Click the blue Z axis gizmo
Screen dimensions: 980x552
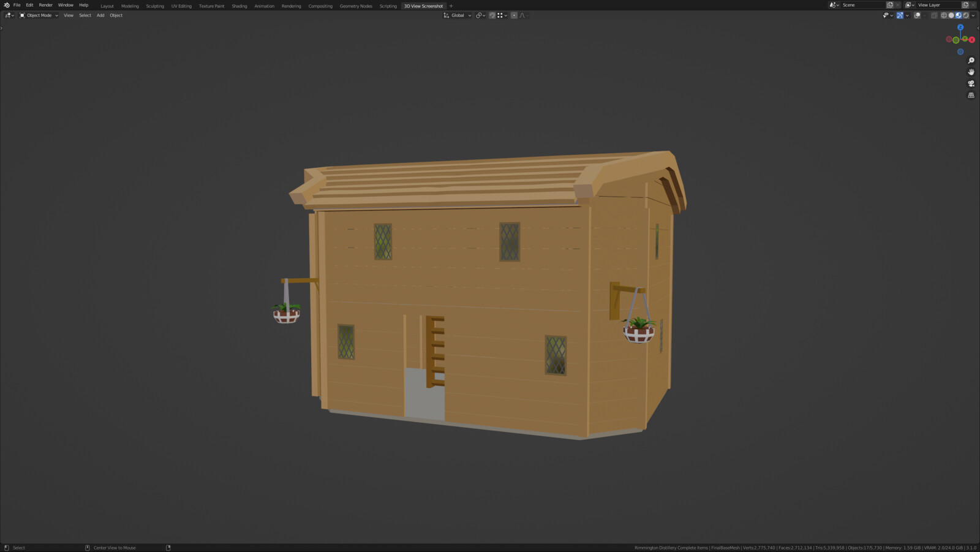(960, 27)
